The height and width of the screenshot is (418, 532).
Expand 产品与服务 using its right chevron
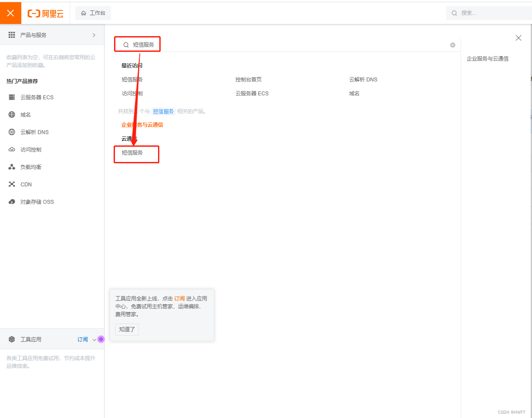(94, 35)
